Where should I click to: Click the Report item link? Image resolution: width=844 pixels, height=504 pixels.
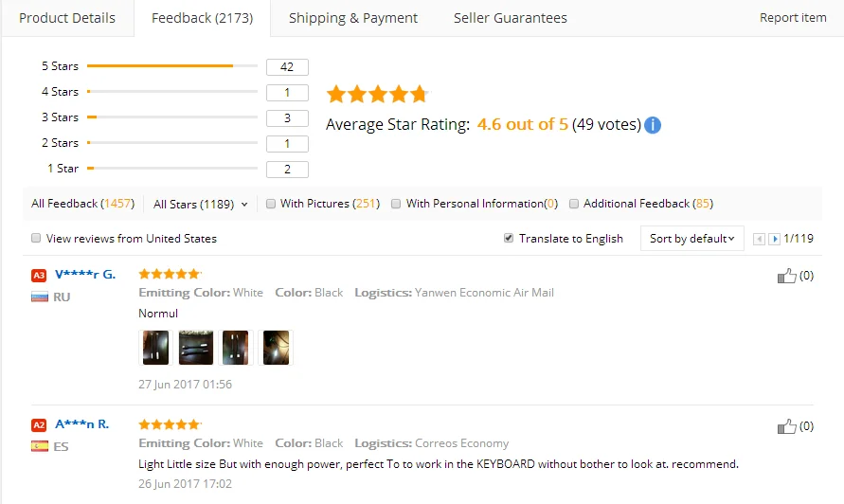coord(793,18)
